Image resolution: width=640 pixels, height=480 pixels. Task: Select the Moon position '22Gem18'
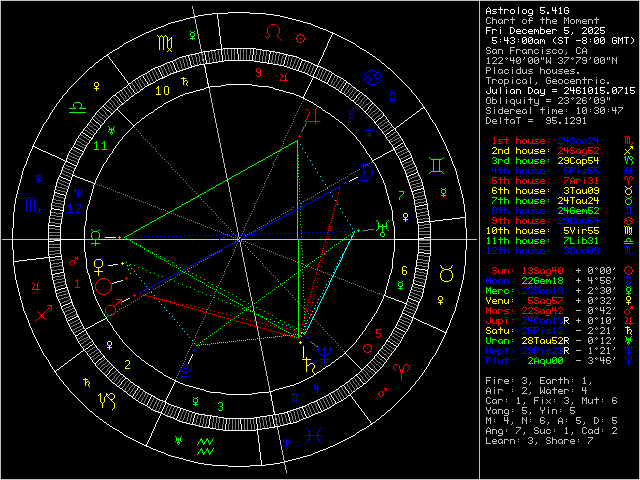coord(542,281)
